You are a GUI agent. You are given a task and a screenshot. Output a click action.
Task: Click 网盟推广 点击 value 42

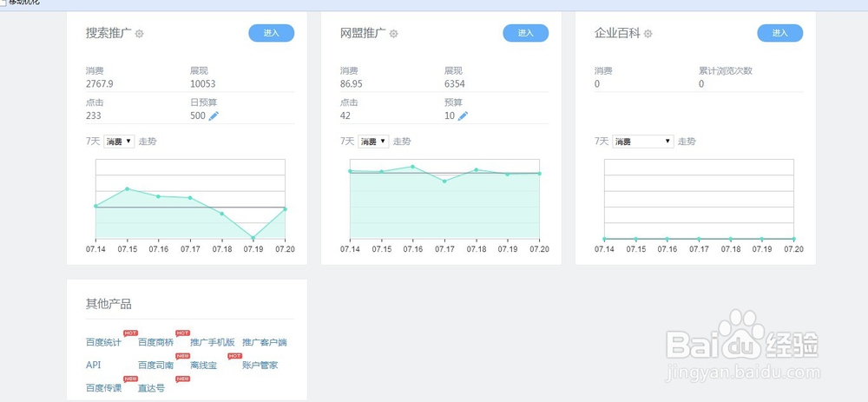tap(345, 115)
